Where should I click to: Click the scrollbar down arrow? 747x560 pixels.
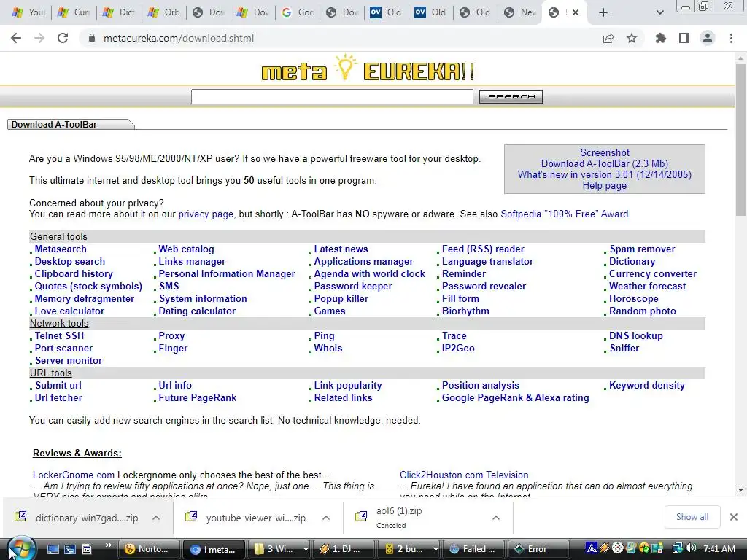pos(740,490)
